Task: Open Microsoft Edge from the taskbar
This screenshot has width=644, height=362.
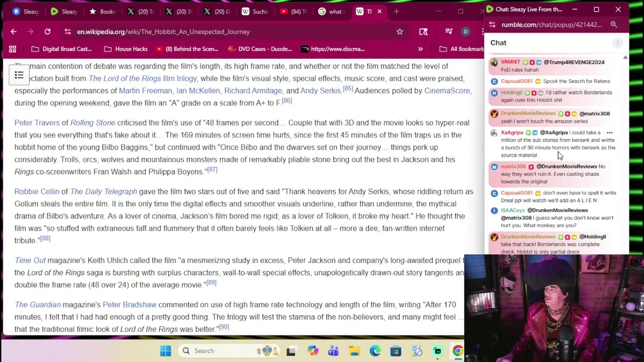Action: [x=375, y=350]
